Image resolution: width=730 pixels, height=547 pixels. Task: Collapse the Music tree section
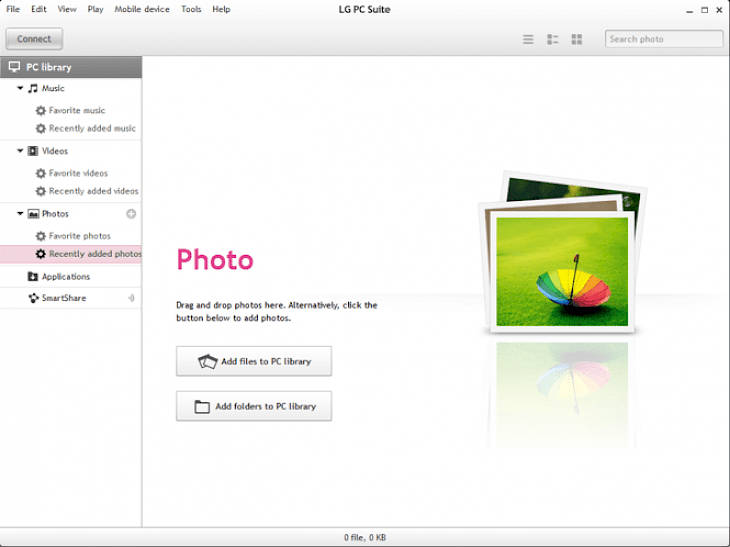20,88
